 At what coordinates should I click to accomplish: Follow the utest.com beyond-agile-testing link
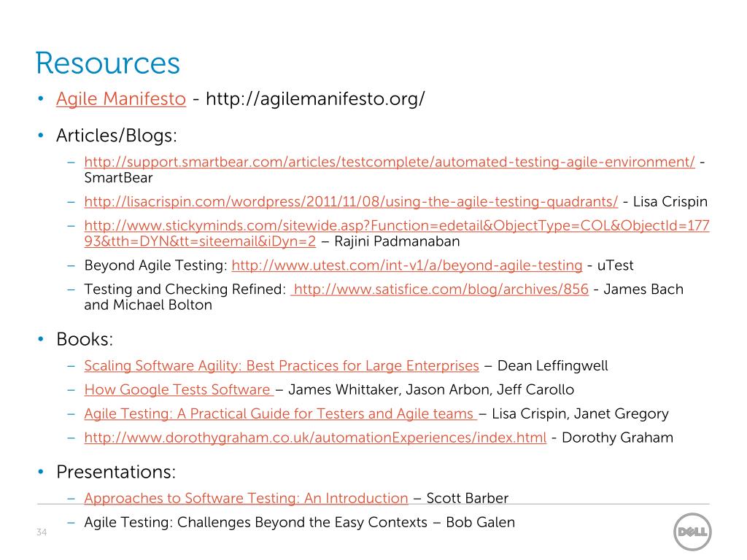click(x=407, y=265)
